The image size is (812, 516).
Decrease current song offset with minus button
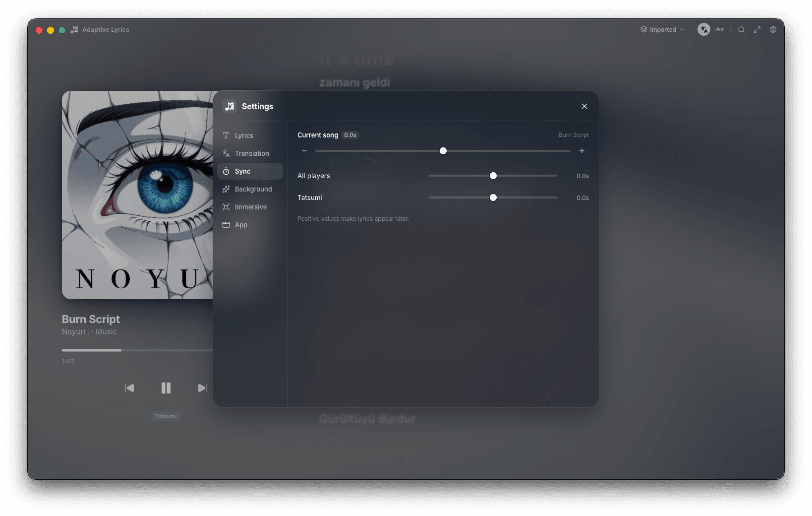tap(304, 151)
